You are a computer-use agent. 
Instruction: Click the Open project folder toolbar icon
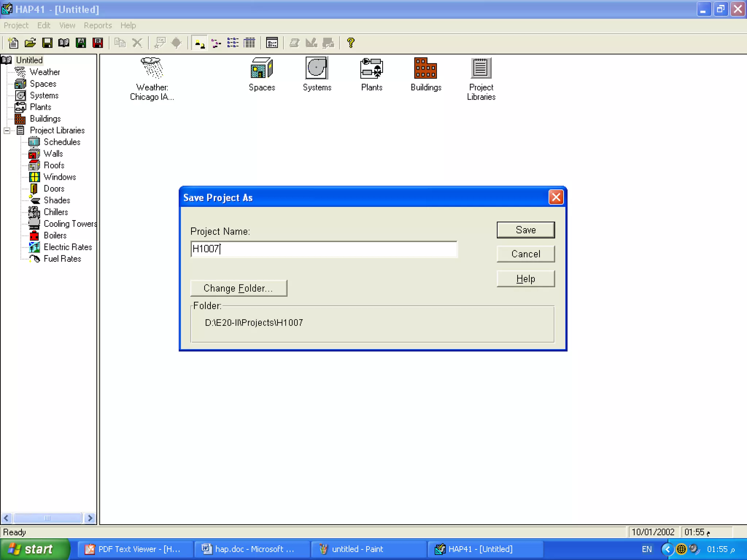[x=30, y=43]
